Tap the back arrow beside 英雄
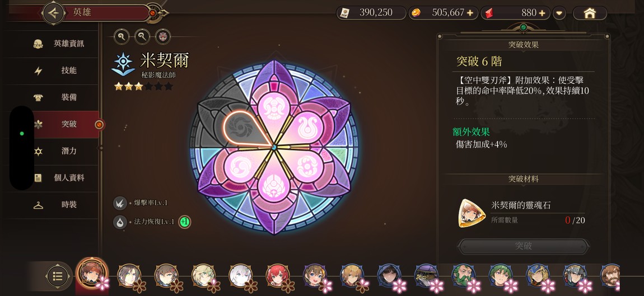The height and width of the screenshot is (296, 644). point(54,13)
